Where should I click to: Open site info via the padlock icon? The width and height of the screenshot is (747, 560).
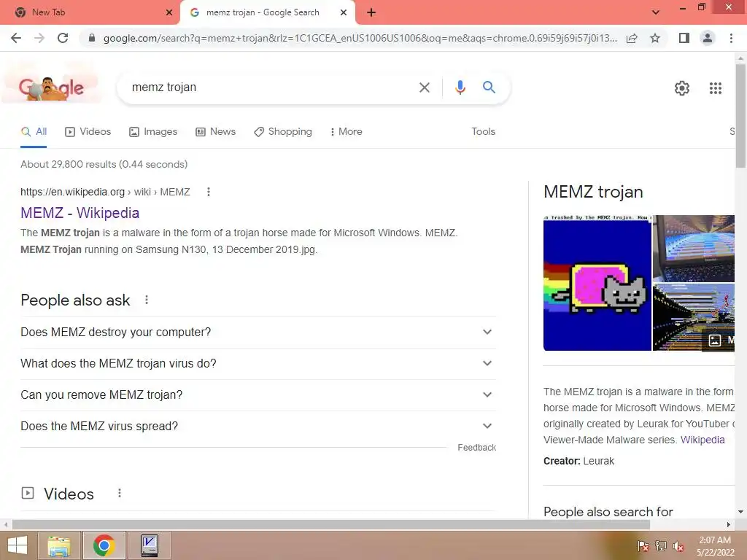92,38
